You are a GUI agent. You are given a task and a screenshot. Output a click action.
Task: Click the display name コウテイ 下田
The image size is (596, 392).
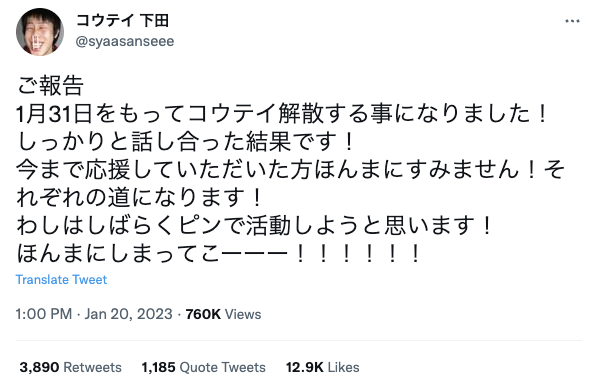(x=123, y=20)
